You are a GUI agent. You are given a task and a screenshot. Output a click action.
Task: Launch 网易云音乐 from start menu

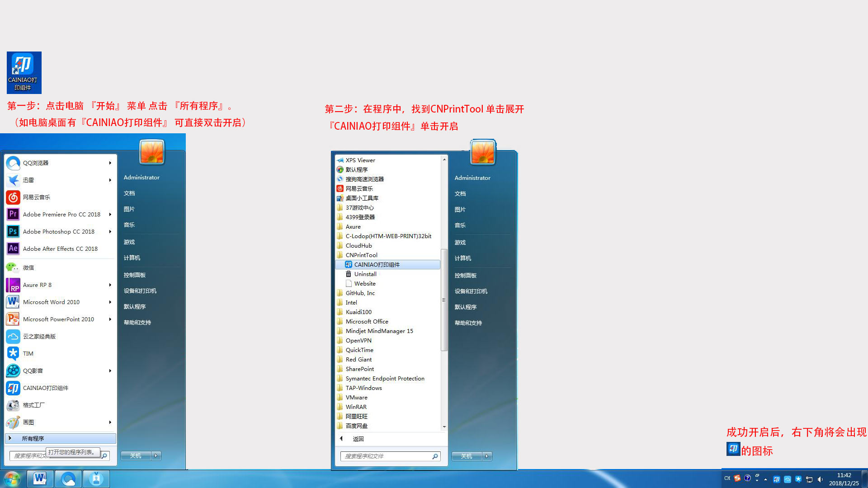click(36, 197)
